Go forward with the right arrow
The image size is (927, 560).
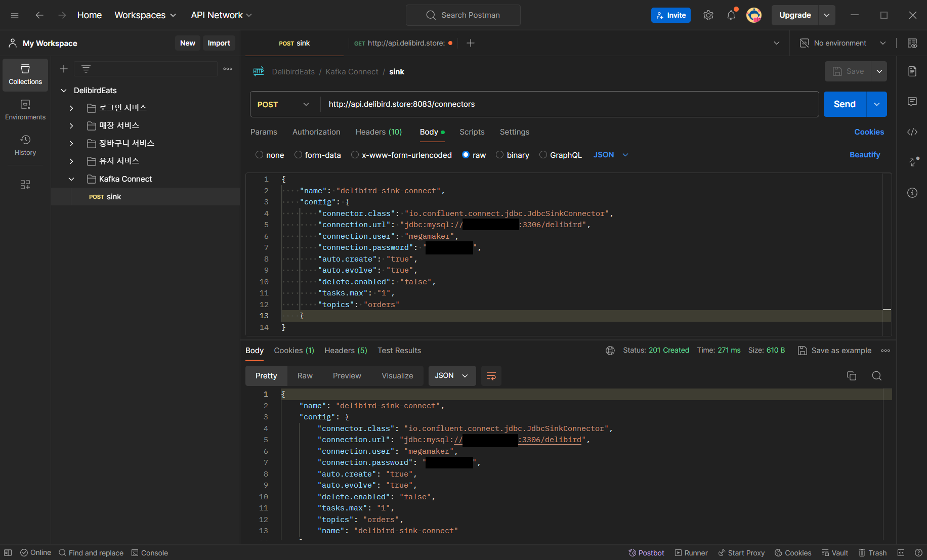point(62,15)
